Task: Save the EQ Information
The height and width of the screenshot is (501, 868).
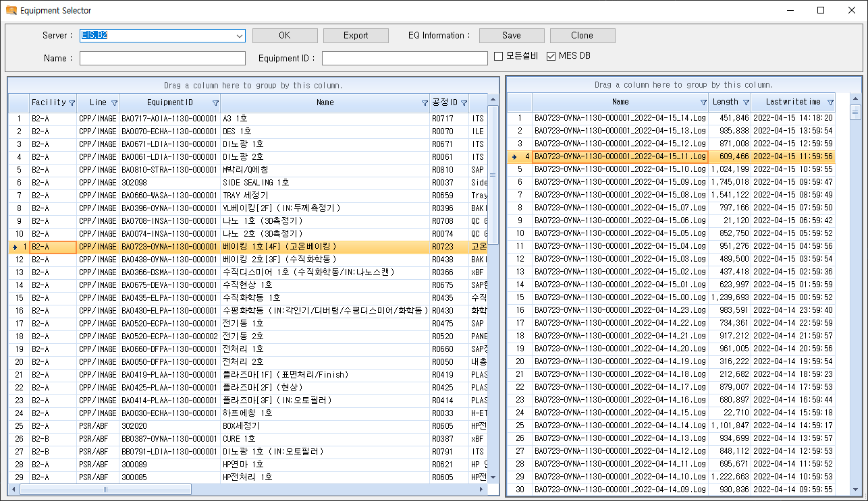Action: [x=511, y=36]
